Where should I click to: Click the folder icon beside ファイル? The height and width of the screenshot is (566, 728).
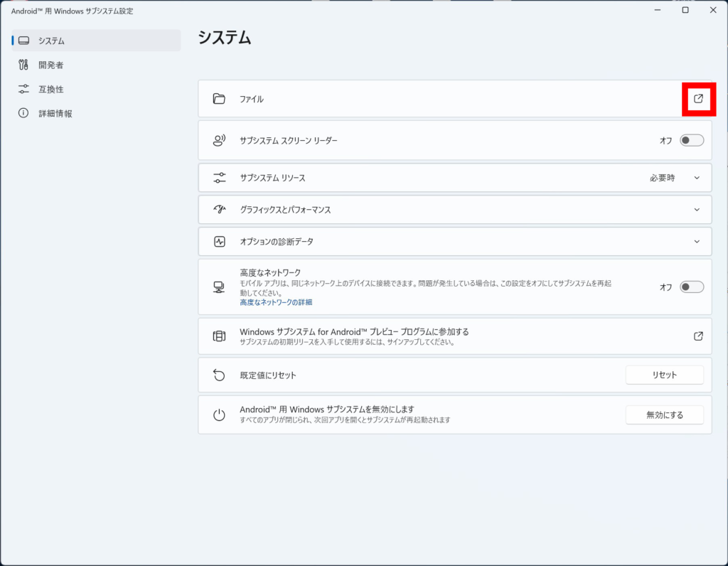point(219,98)
